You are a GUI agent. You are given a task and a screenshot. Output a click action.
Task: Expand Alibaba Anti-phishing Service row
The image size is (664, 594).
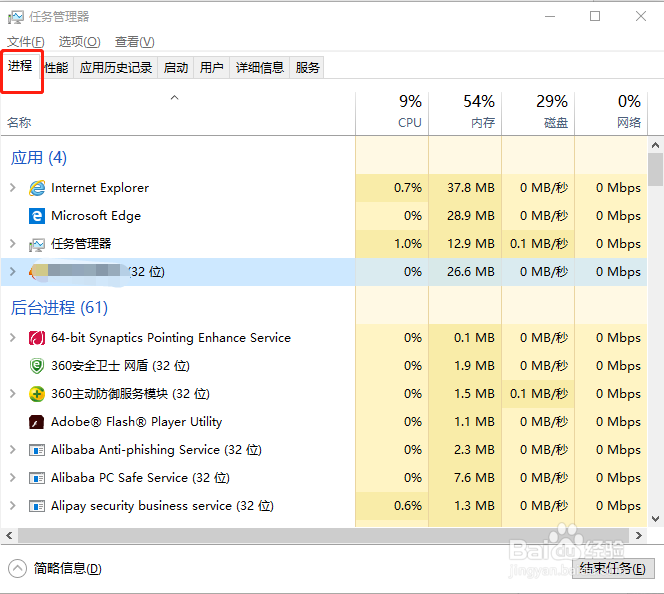point(13,449)
